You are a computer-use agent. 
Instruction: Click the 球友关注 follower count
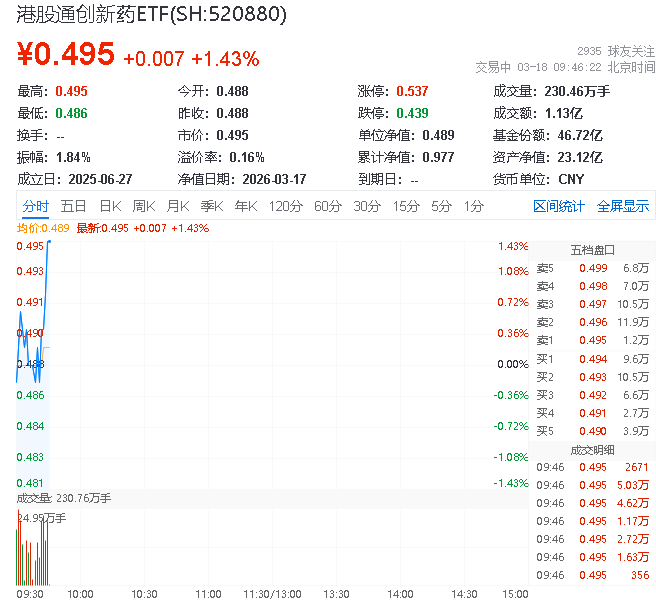coord(616,51)
